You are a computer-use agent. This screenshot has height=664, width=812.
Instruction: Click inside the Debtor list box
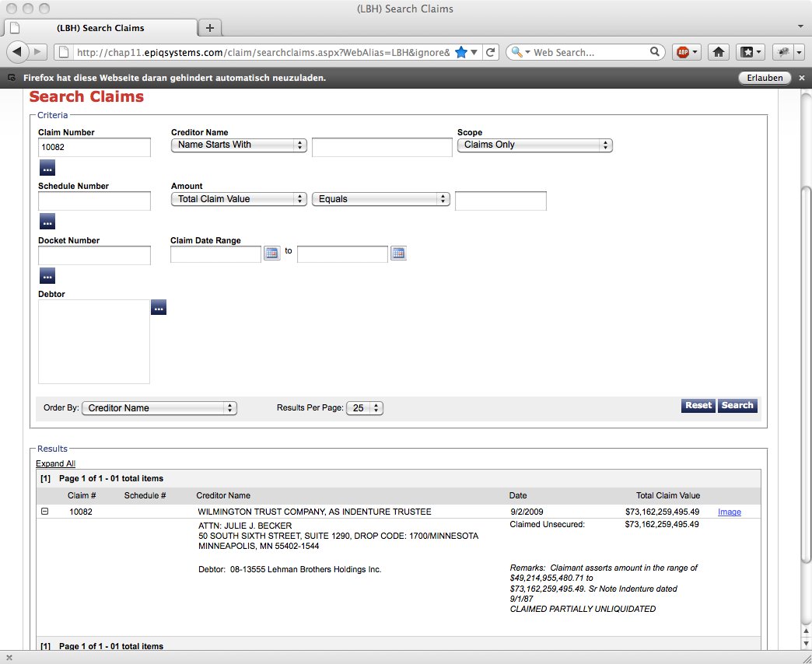(94, 341)
